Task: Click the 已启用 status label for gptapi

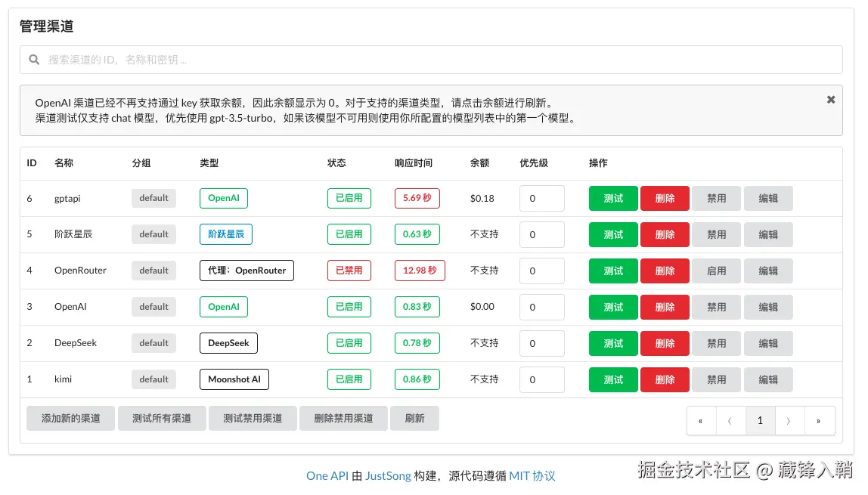Action: 349,198
